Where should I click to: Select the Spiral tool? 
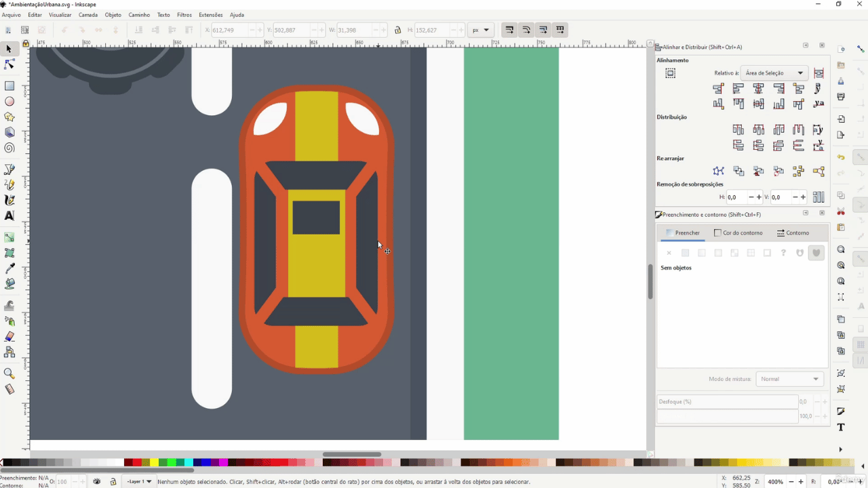click(9, 148)
